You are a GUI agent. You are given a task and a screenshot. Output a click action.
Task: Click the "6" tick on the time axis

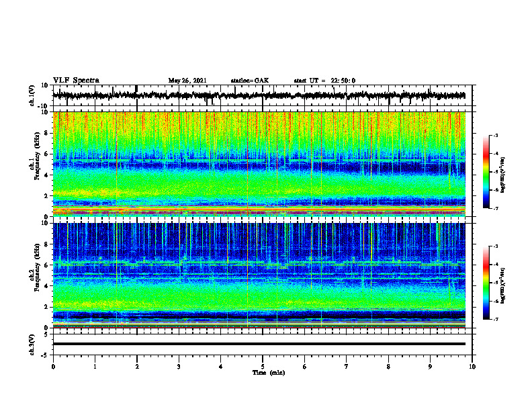305,367
